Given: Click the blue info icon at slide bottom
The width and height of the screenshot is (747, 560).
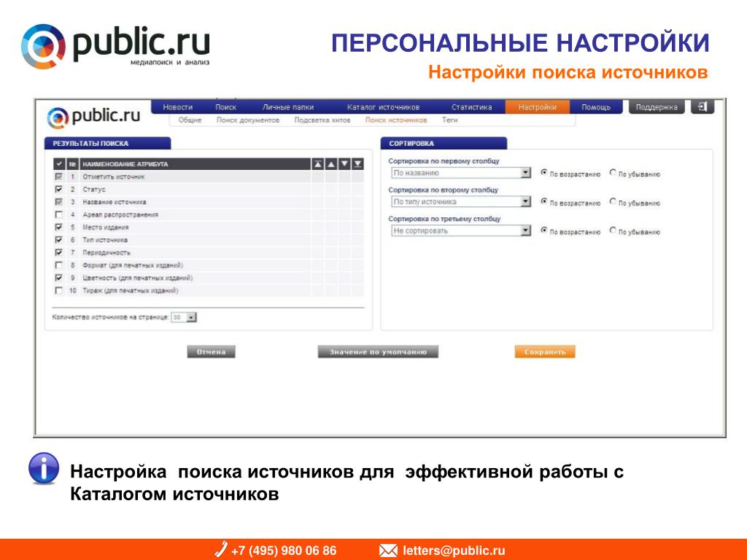Looking at the screenshot, I should (44, 467).
